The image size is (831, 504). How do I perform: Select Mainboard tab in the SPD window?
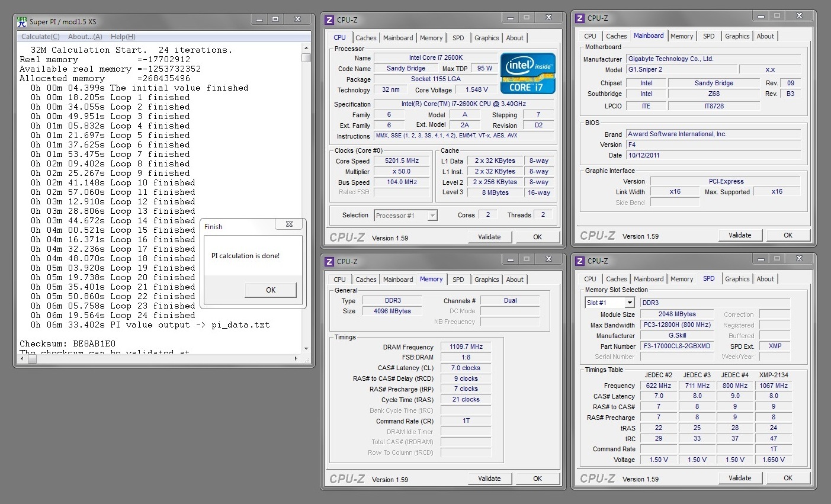649,279
